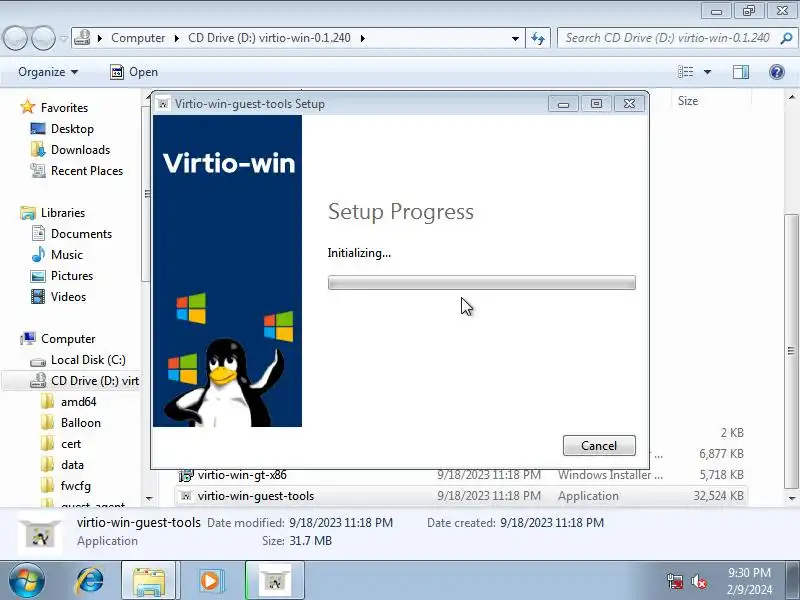Open the change view icon

[x=685, y=72]
